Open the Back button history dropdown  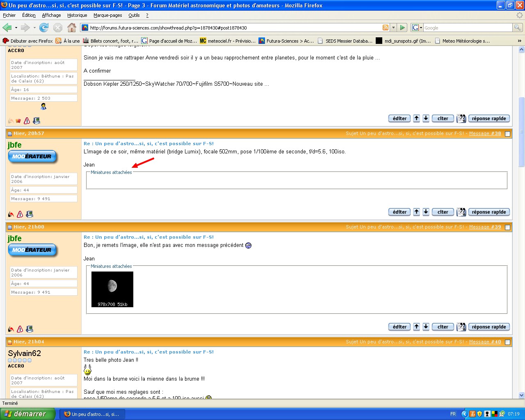click(x=16, y=27)
